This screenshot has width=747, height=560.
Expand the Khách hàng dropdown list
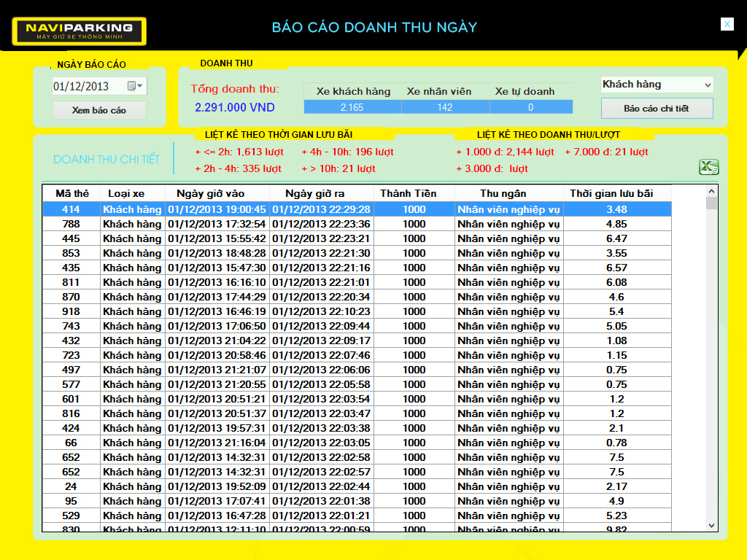coord(706,85)
